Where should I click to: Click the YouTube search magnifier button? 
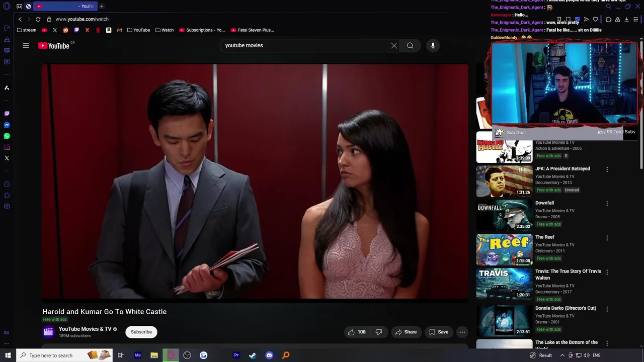click(x=410, y=46)
